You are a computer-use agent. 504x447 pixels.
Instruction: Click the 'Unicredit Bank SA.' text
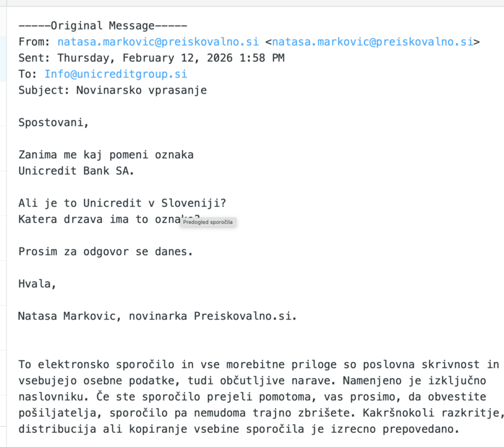click(76, 171)
